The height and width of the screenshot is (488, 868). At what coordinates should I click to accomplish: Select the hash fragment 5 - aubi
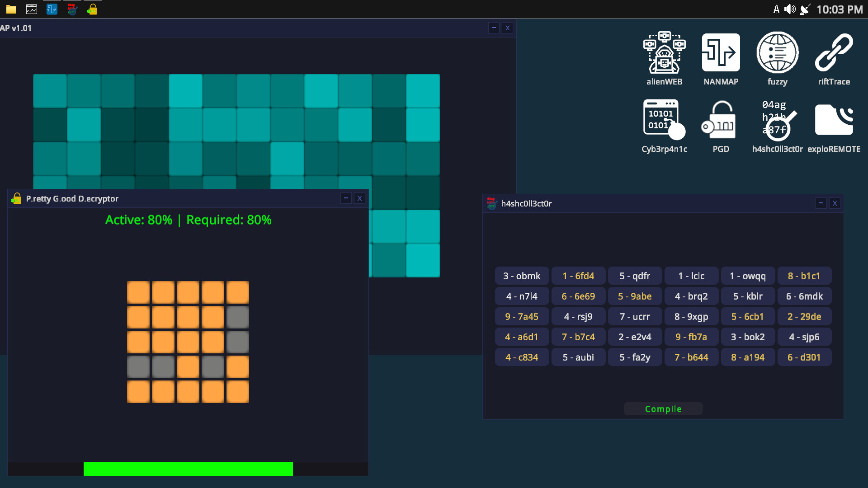click(578, 357)
